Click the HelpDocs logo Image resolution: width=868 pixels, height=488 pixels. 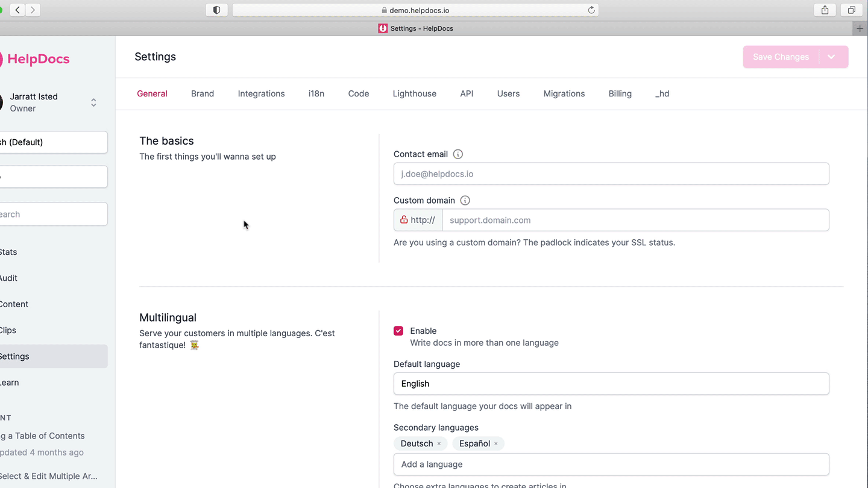coord(35,59)
